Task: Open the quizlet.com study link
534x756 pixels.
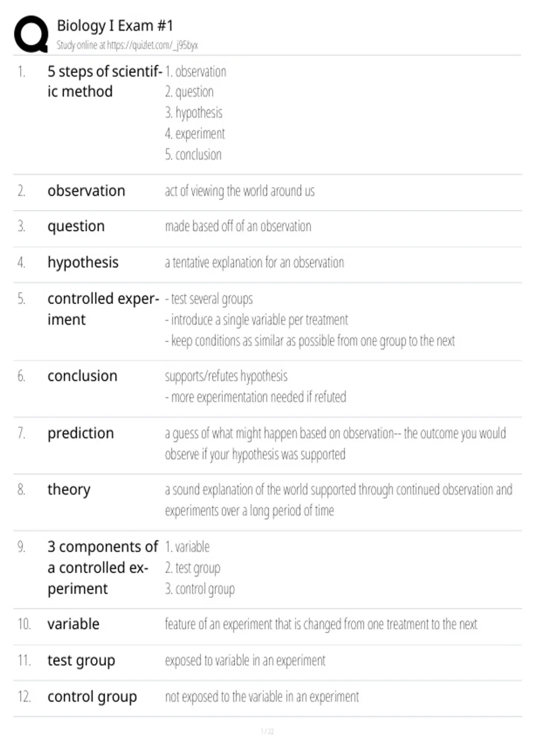Action: point(127,45)
